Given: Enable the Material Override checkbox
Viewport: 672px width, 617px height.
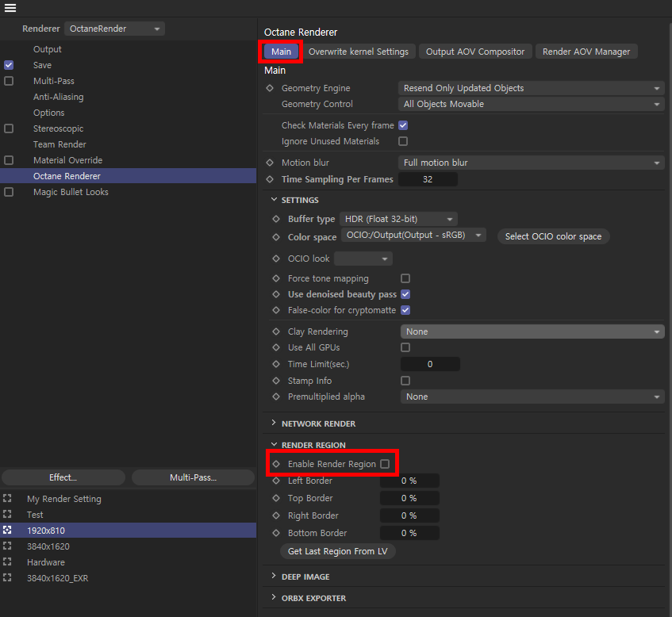Looking at the screenshot, I should [x=9, y=160].
